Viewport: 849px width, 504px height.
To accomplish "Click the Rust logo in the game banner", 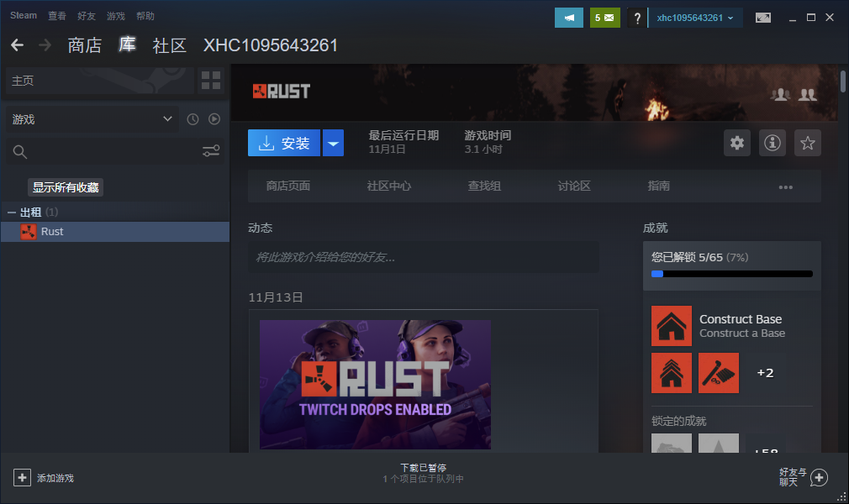I will [282, 91].
